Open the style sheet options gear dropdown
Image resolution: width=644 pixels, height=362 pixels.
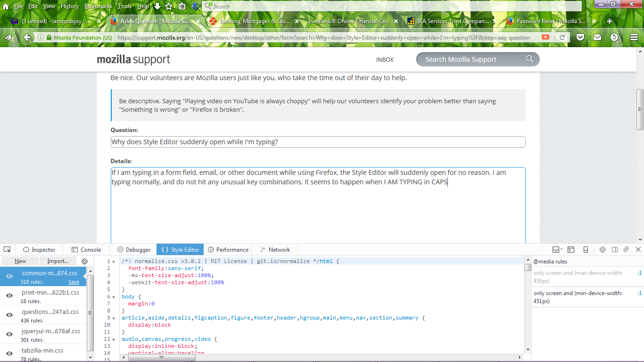point(84,261)
